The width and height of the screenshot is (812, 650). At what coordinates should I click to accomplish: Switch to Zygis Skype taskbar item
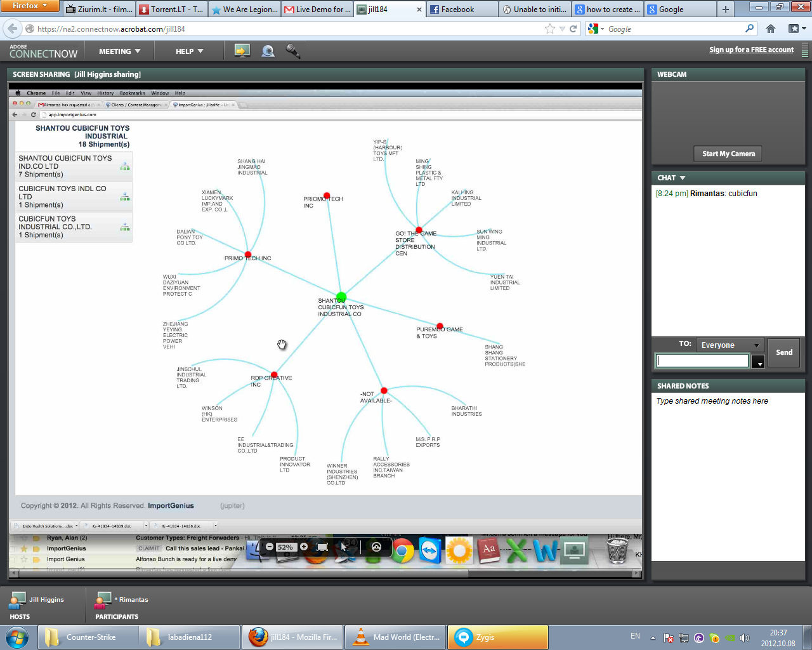[x=498, y=637]
